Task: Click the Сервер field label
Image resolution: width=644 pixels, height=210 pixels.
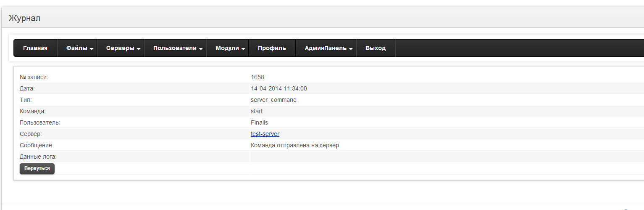Action: 31,134
